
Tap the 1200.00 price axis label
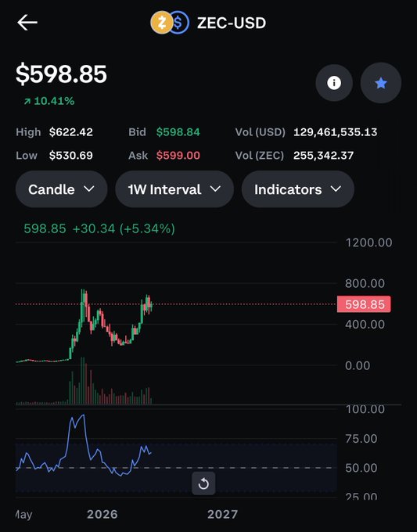click(368, 243)
